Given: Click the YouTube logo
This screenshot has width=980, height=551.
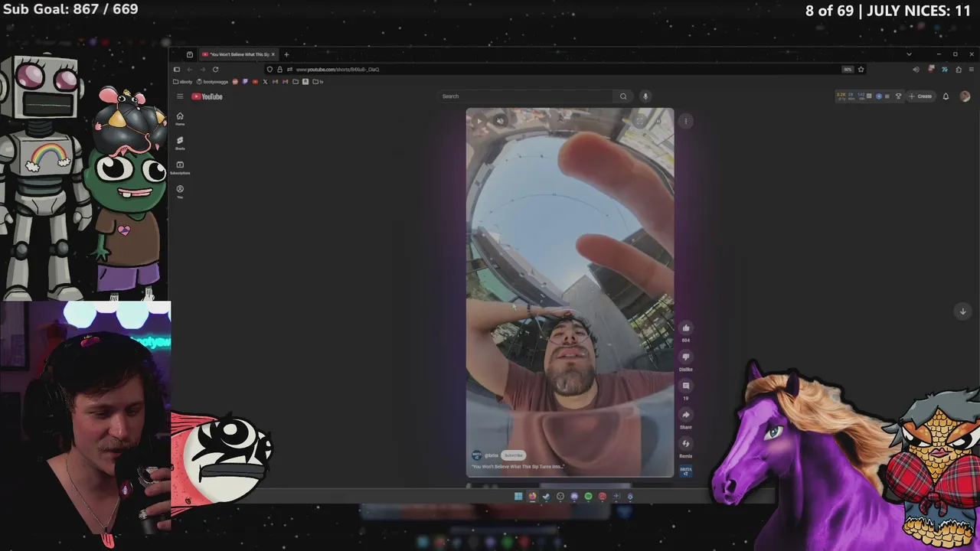Looking at the screenshot, I should [207, 96].
